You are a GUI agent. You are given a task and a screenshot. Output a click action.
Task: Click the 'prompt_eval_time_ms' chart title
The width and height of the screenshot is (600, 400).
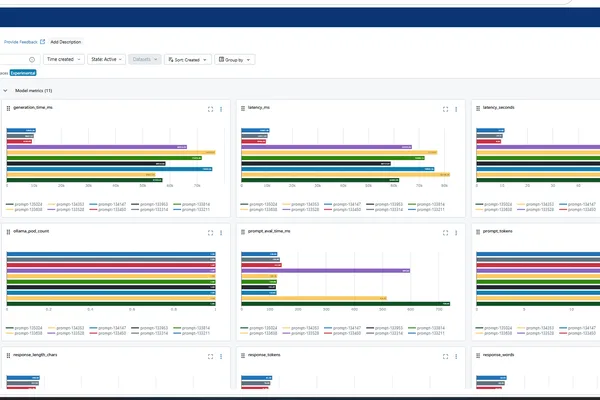(269, 231)
